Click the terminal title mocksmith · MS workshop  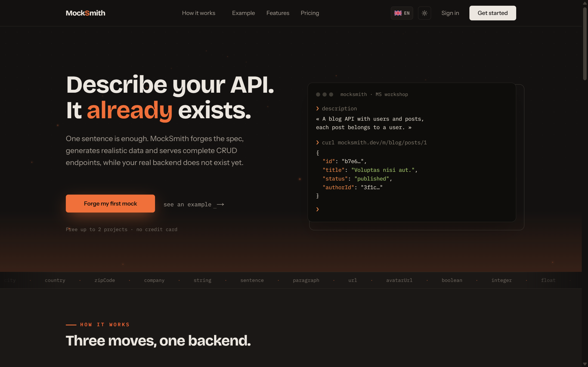click(374, 94)
